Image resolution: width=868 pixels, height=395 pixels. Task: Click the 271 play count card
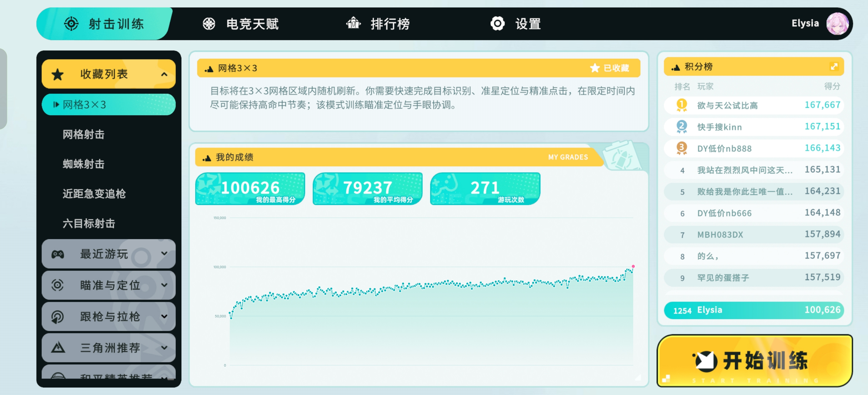[x=485, y=188]
